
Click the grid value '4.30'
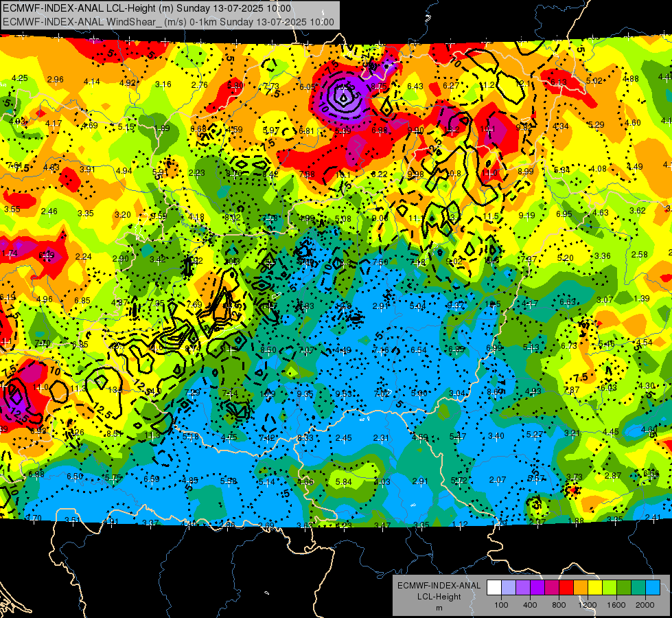tap(647, 385)
